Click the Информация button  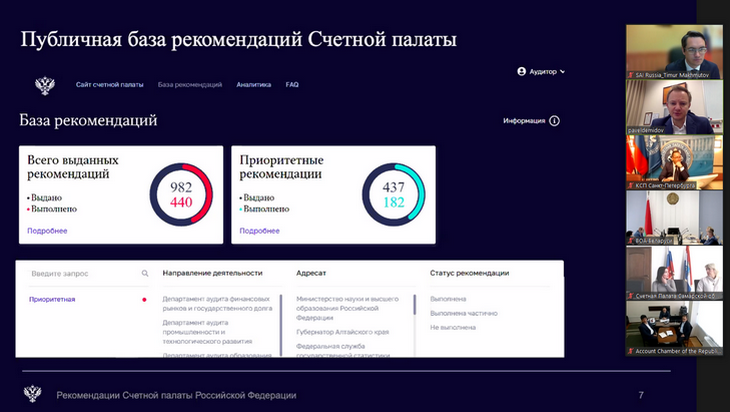(x=531, y=121)
